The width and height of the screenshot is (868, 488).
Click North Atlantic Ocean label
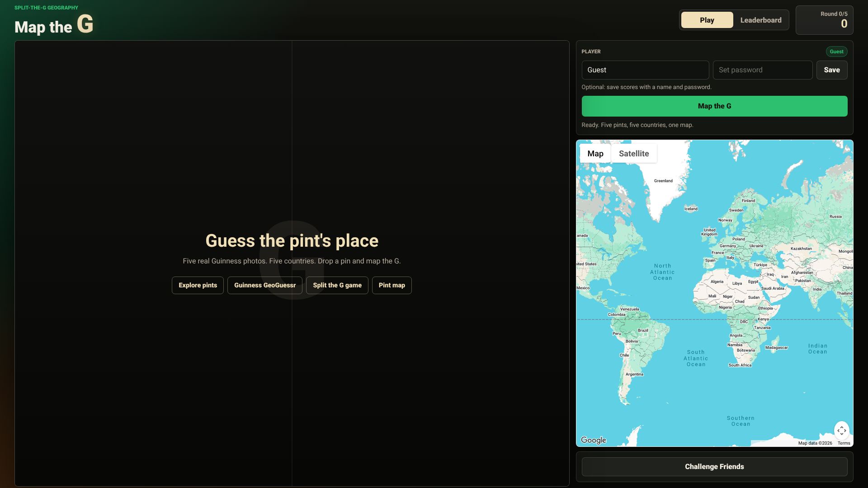662,272
